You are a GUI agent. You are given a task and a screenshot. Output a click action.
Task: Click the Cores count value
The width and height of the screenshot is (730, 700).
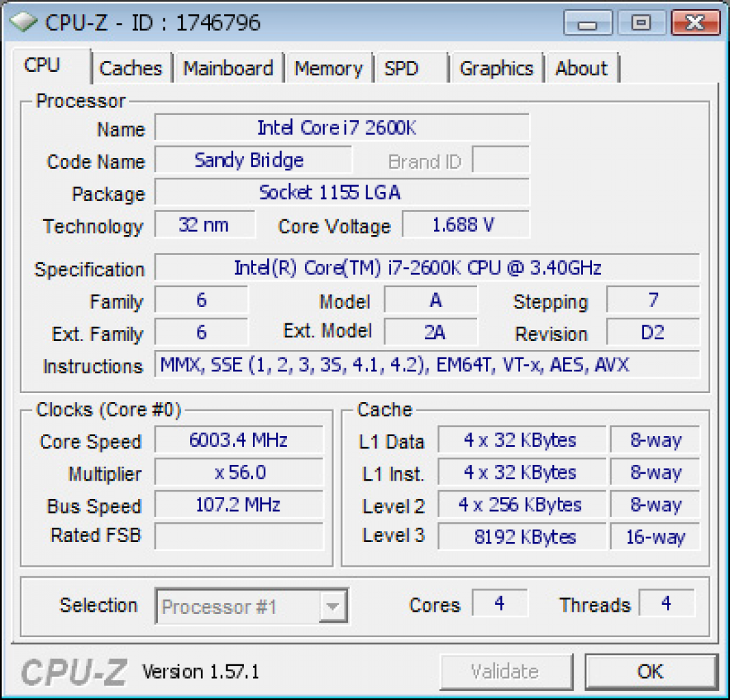tap(500, 603)
